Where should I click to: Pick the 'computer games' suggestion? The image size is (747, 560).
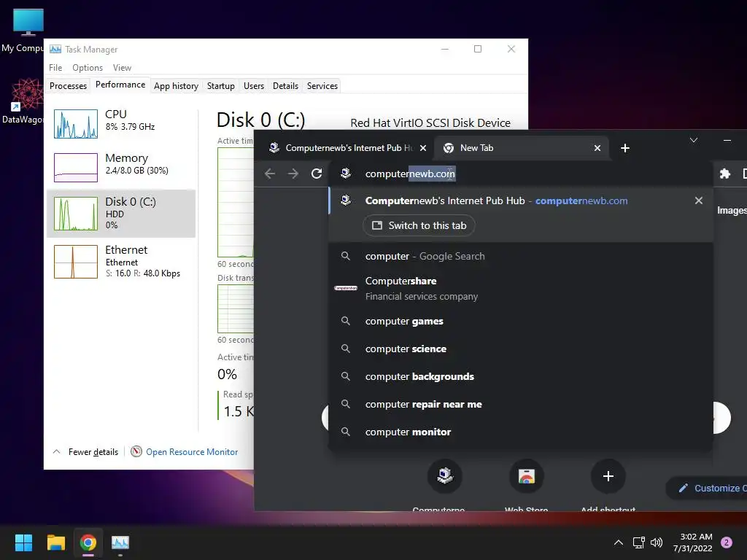click(521, 322)
